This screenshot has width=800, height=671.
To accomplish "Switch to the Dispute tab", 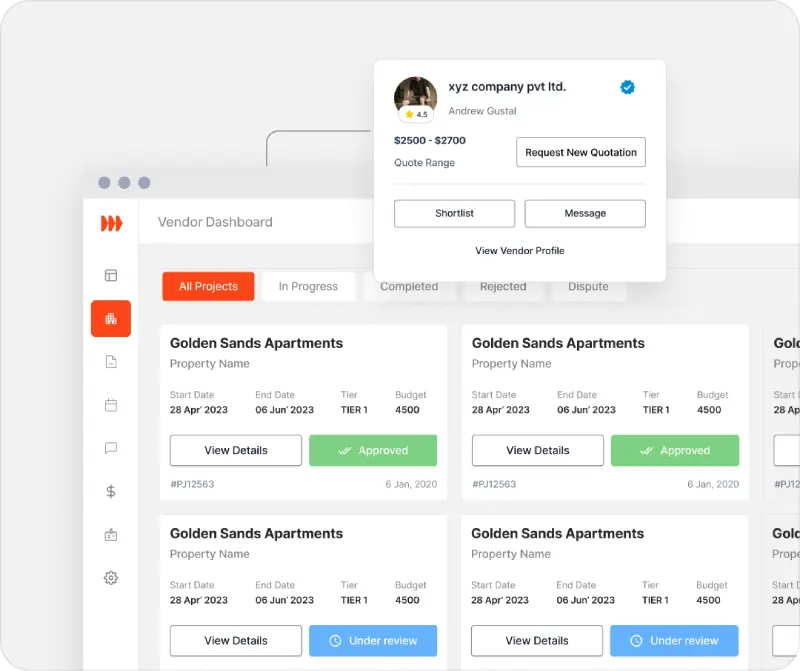I will point(588,287).
